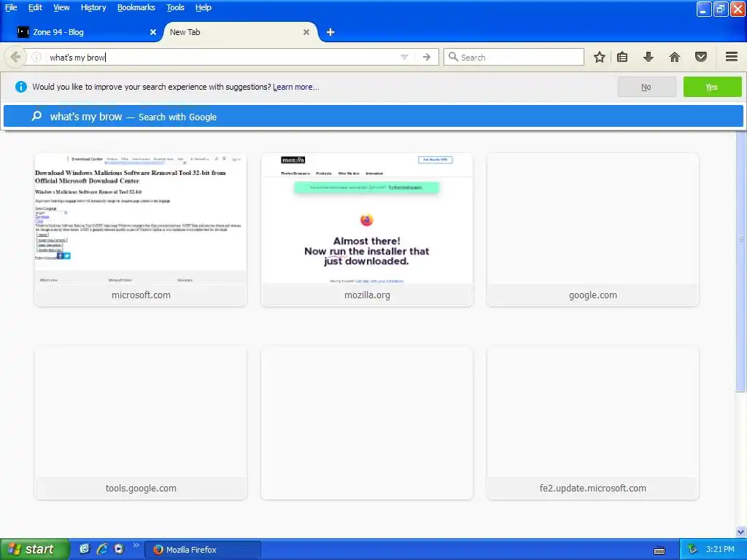Close the New Tab tab
Screen dimensions: 747x560
(x=306, y=32)
